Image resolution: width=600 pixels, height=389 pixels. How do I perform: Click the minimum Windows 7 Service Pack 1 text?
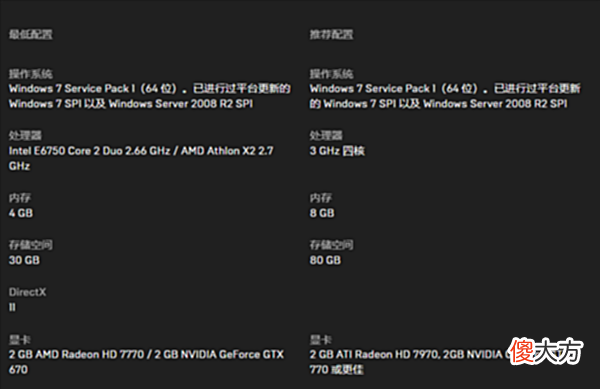150,96
